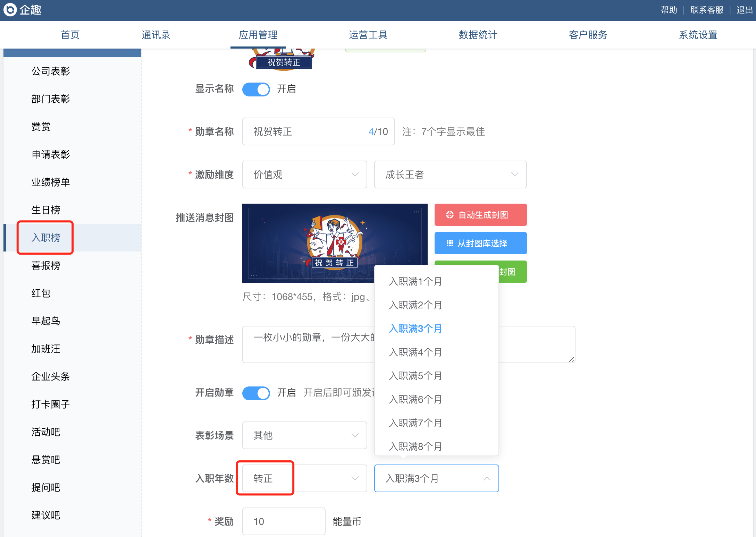Select 入职满4个月 option
This screenshot has height=537, width=756.
436,352
